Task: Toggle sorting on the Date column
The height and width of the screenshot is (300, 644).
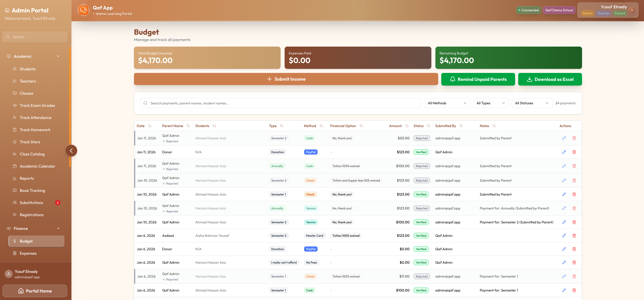Action: coord(150,126)
